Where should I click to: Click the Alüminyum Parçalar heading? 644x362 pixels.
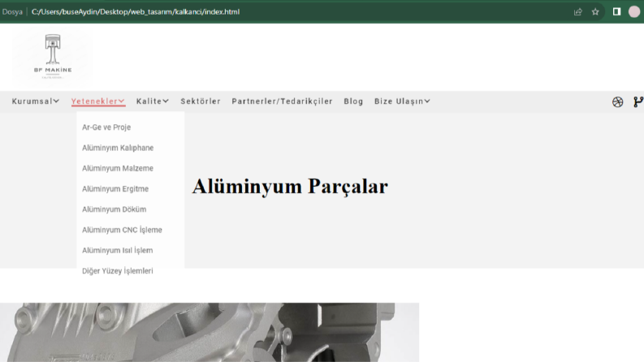pos(290,187)
